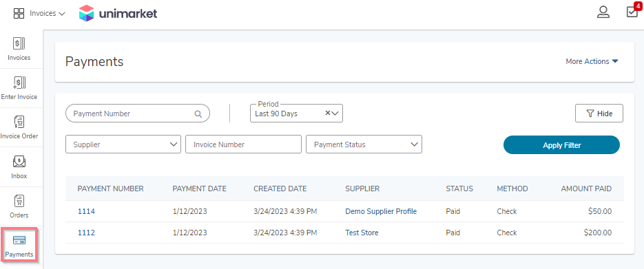644x269 pixels.
Task: Open the Inbox in the sidebar
Action: point(19,167)
